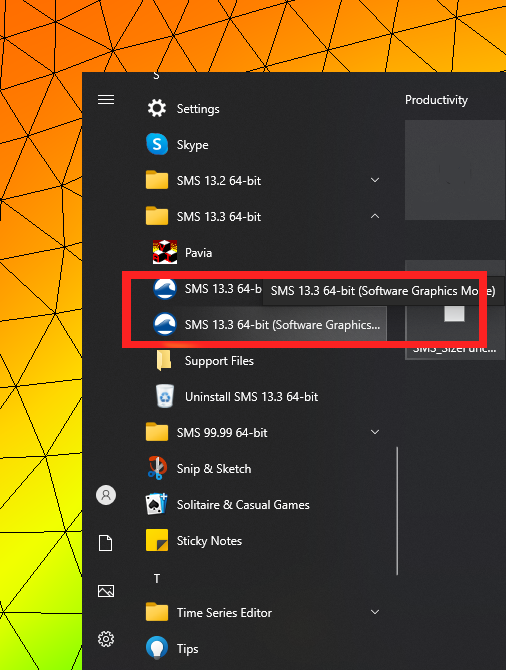This screenshot has height=670, width=506.
Task: Select the Pavia entry text
Action: [198, 253]
